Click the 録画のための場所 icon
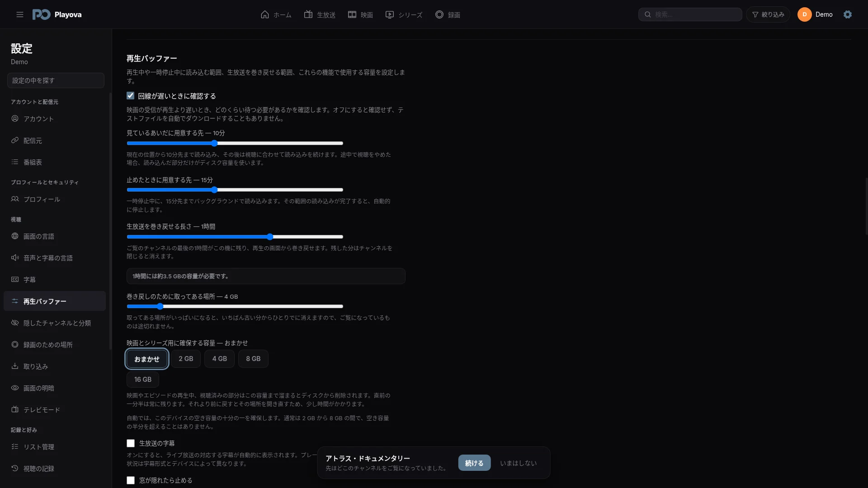This screenshot has width=868, height=488. (x=15, y=344)
